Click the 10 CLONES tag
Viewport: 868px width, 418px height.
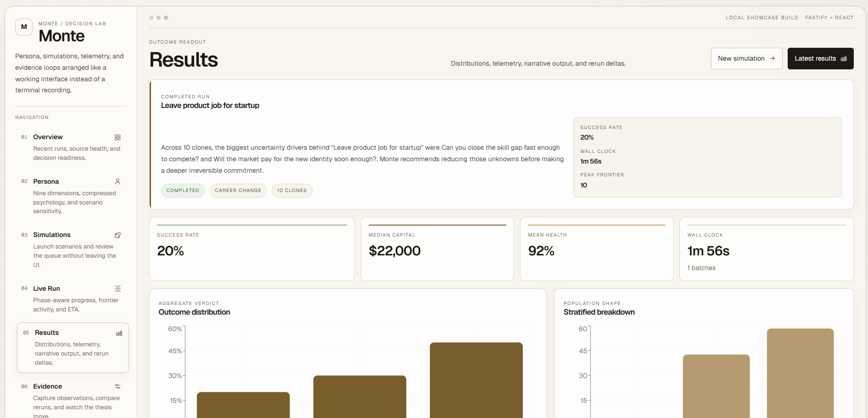coord(292,191)
